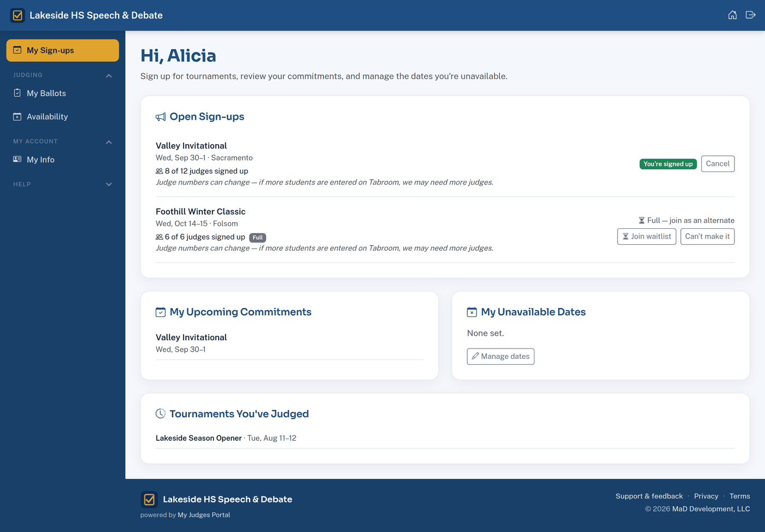
Task: Click the footer checkmark logo icon
Action: [149, 499]
